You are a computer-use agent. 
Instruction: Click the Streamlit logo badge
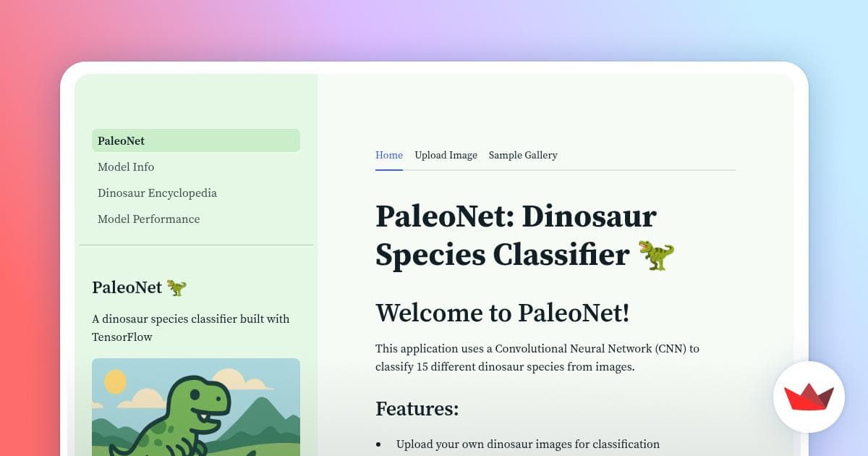tap(809, 397)
